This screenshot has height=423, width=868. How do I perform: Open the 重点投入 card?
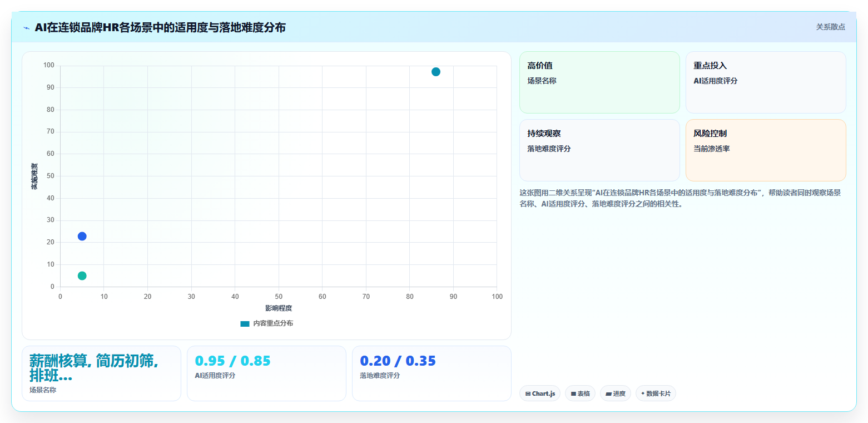(766, 82)
